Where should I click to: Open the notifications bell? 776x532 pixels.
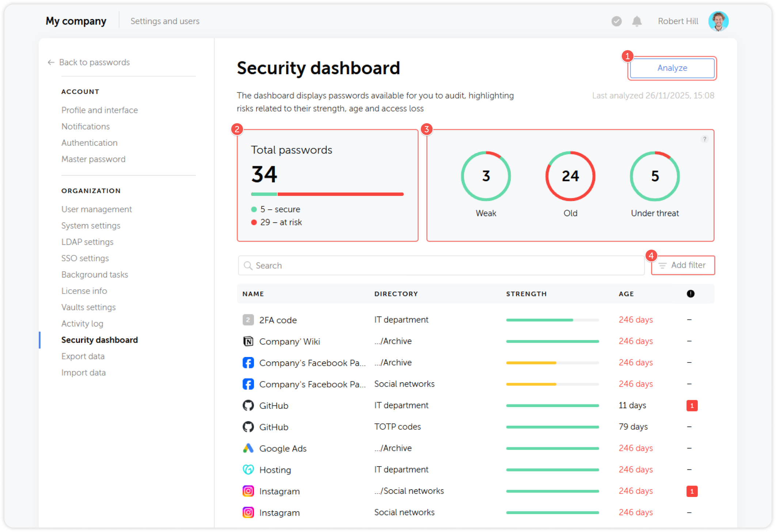637,21
